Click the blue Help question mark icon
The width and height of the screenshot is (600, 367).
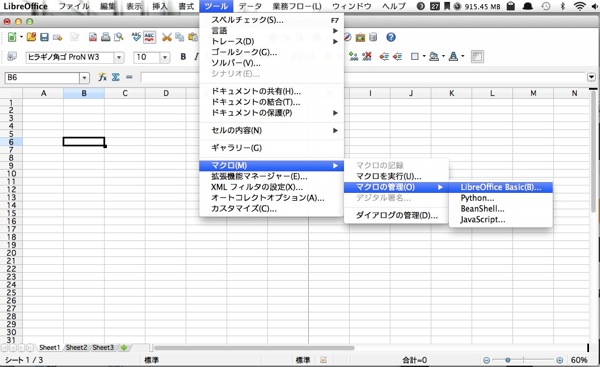(391, 37)
